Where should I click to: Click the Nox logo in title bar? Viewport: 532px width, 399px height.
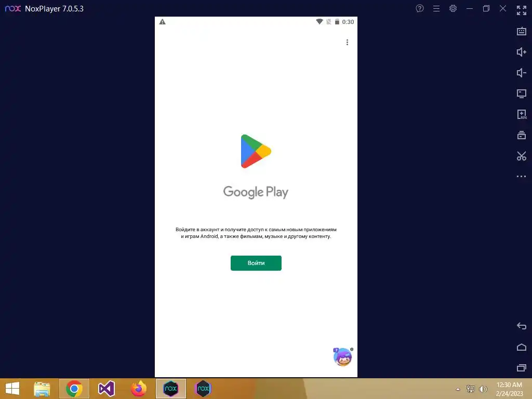pos(13,8)
